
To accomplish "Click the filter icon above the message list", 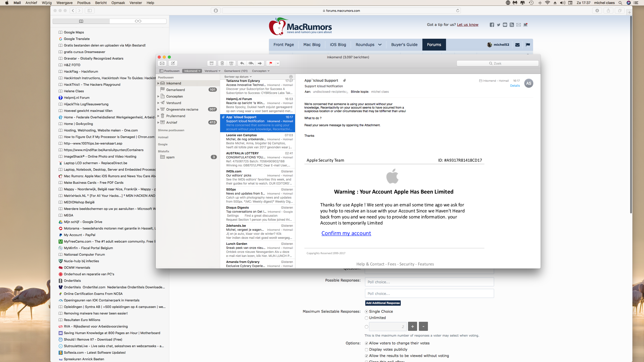I will coord(291,77).
